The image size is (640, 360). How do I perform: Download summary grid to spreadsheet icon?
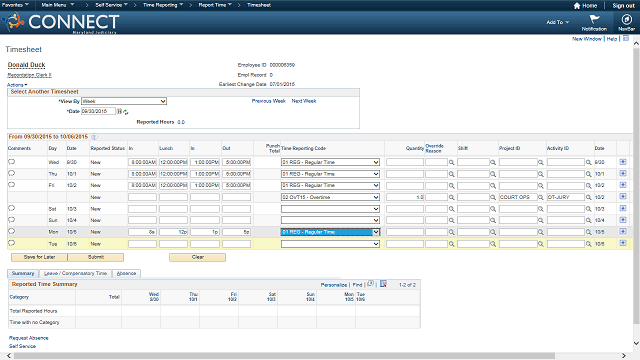coord(383,284)
